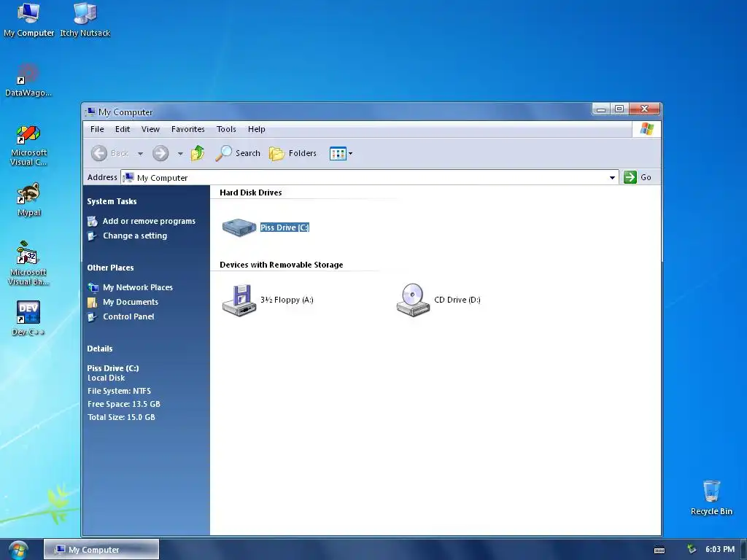Open the Forward history dropdown arrow

click(x=180, y=153)
